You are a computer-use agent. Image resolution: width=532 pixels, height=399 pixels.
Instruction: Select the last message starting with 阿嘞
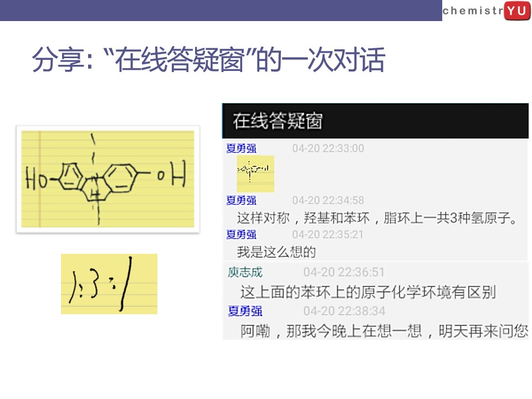pyautogui.click(x=384, y=331)
